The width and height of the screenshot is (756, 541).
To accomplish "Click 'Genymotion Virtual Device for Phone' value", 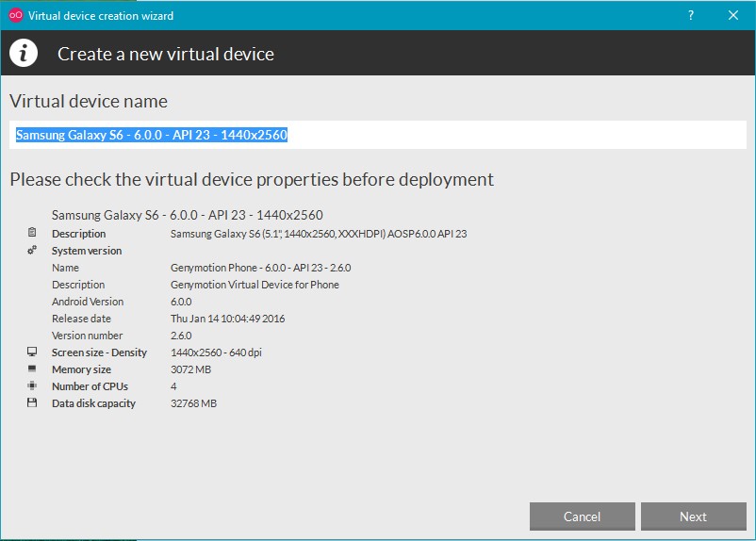I will pos(255,285).
